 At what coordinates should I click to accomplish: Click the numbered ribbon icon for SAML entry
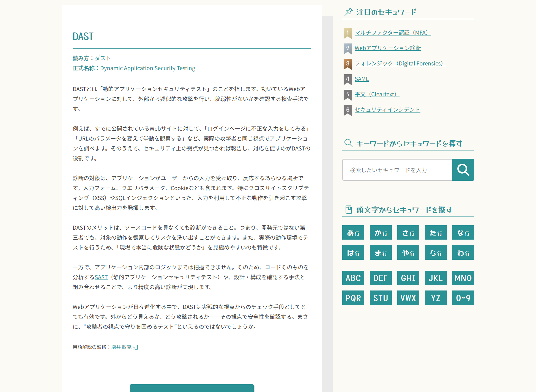(347, 80)
